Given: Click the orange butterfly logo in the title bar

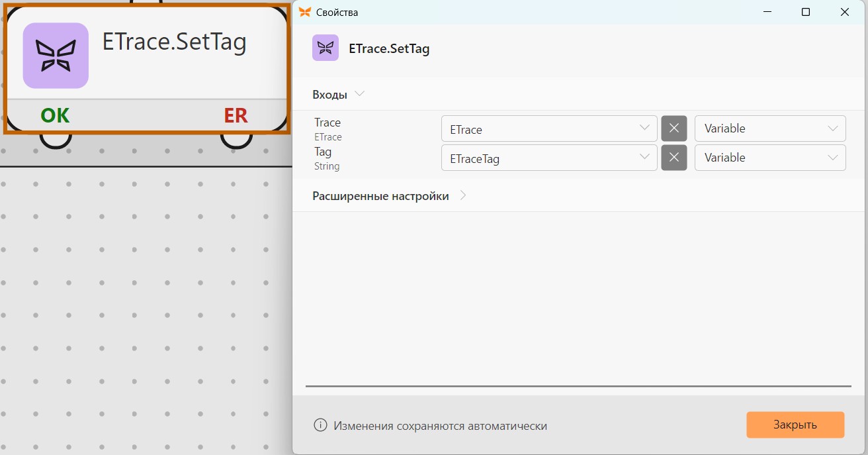Looking at the screenshot, I should (304, 12).
